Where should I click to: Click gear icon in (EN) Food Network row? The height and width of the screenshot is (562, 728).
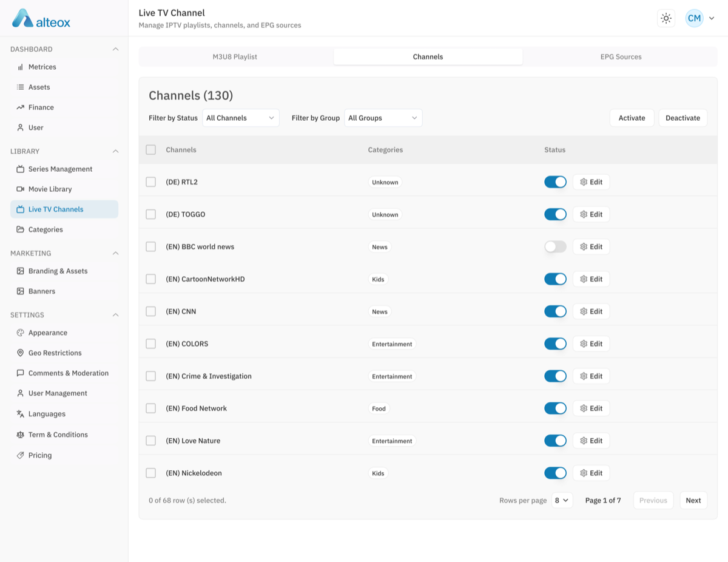584,408
